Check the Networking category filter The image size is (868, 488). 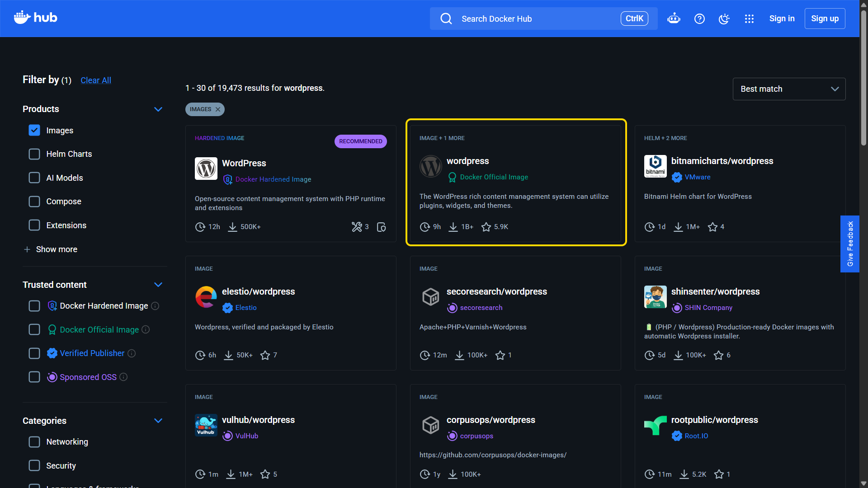tap(34, 442)
